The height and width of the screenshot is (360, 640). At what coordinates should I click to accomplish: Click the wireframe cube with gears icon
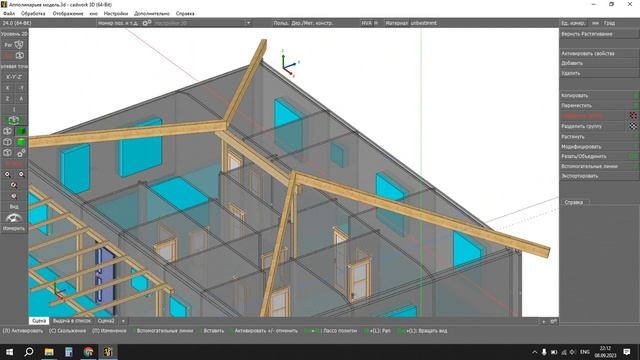pyautogui.click(x=21, y=153)
